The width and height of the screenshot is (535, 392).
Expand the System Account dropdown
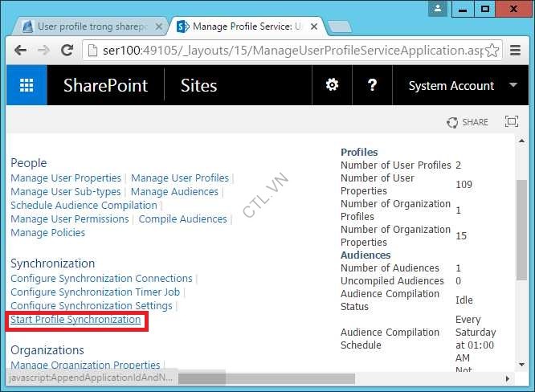point(513,86)
